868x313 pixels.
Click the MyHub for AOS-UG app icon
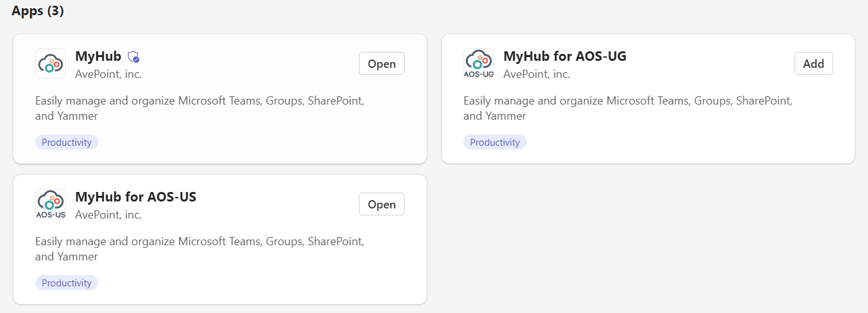(479, 63)
